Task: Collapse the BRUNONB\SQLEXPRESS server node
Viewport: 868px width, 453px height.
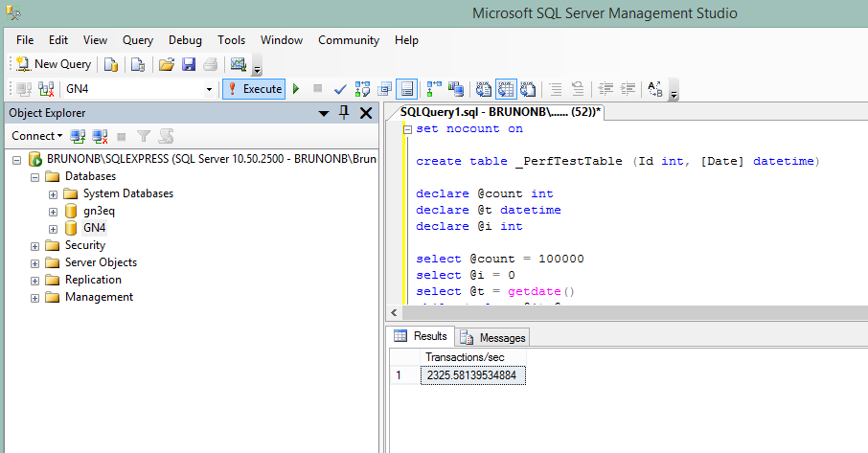Action: coord(16,160)
